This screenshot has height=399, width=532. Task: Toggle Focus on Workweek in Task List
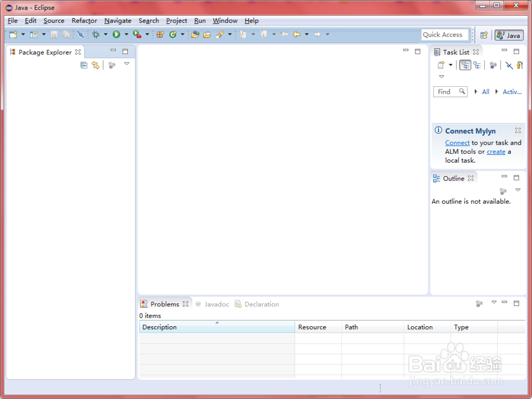coord(493,65)
